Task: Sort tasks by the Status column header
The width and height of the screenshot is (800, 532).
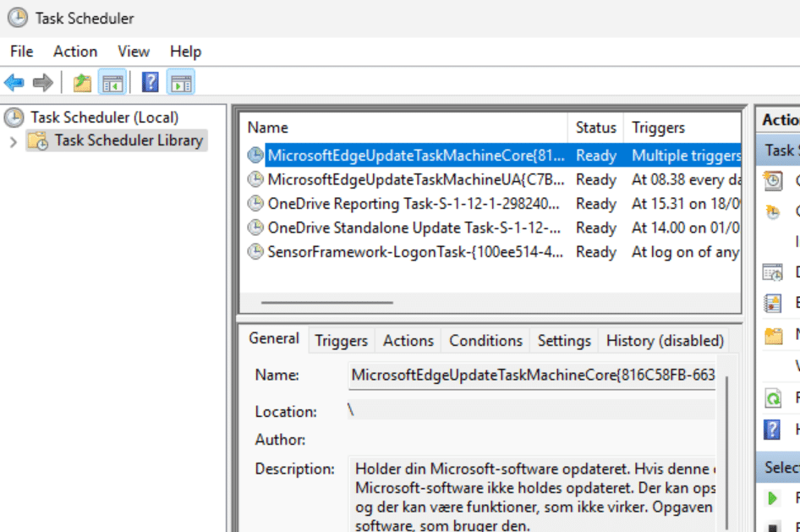Action: coord(596,128)
